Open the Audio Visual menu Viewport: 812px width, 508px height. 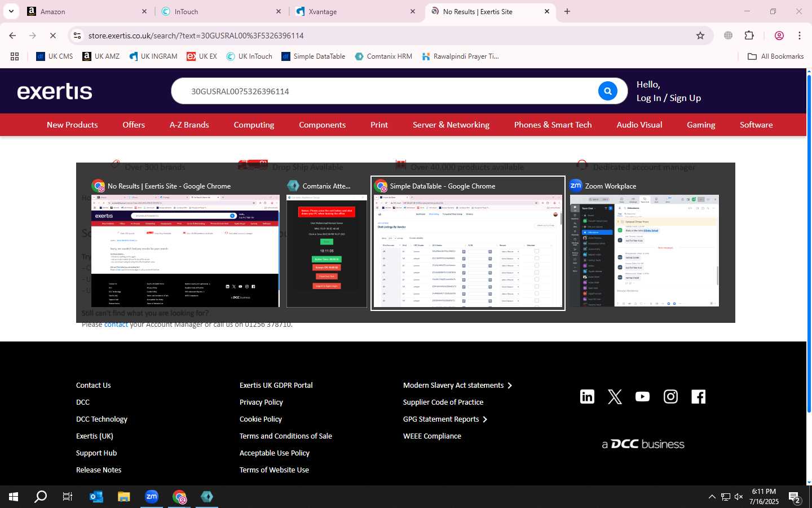pyautogui.click(x=639, y=125)
